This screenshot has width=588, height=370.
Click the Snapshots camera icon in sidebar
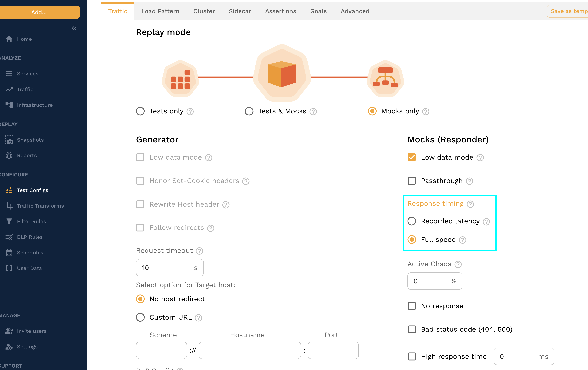pyautogui.click(x=9, y=140)
